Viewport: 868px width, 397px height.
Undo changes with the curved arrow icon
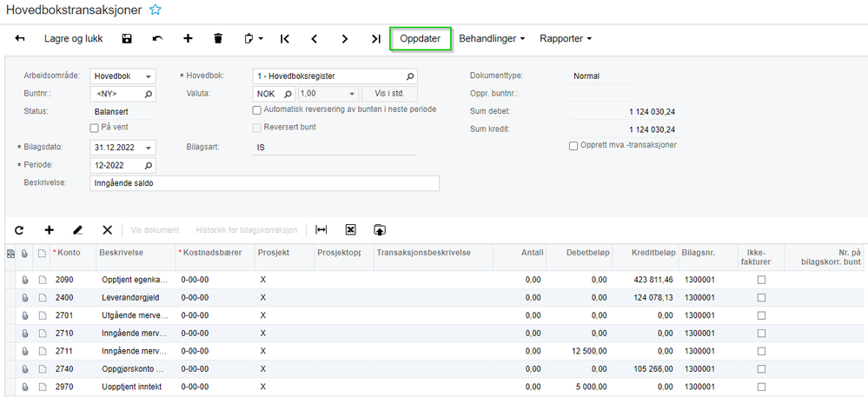coord(158,39)
